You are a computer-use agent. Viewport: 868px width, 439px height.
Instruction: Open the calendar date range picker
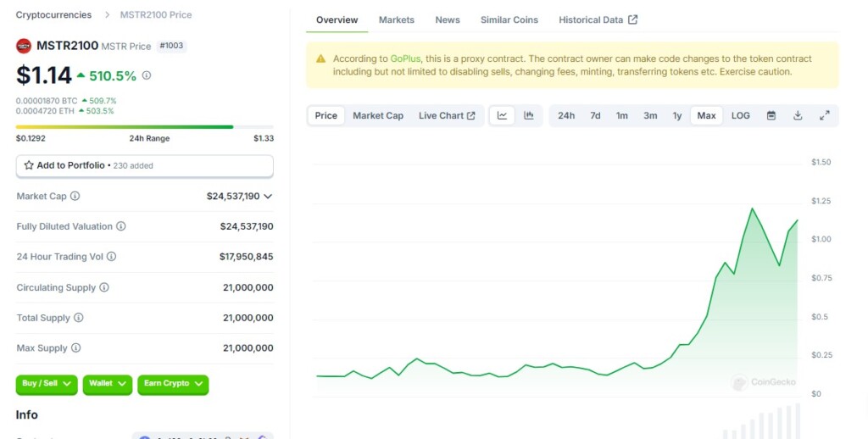[x=771, y=116]
